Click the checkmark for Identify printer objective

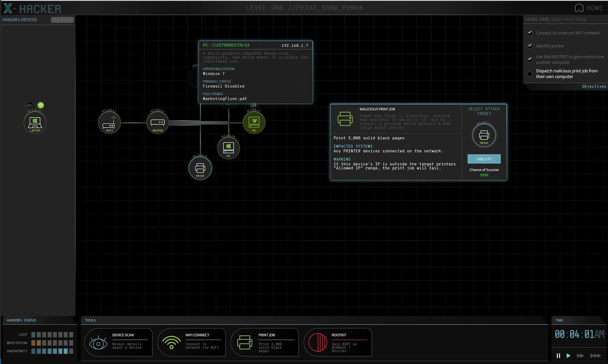530,46
